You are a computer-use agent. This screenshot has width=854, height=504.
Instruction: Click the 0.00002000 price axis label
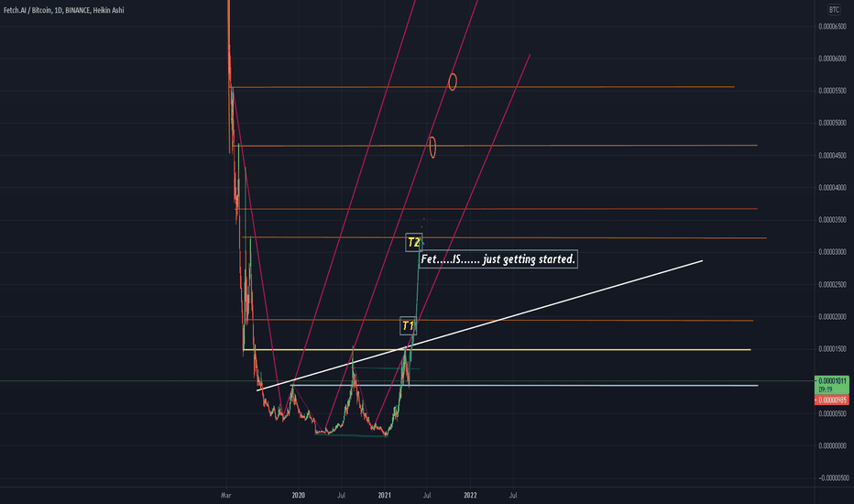pos(833,316)
